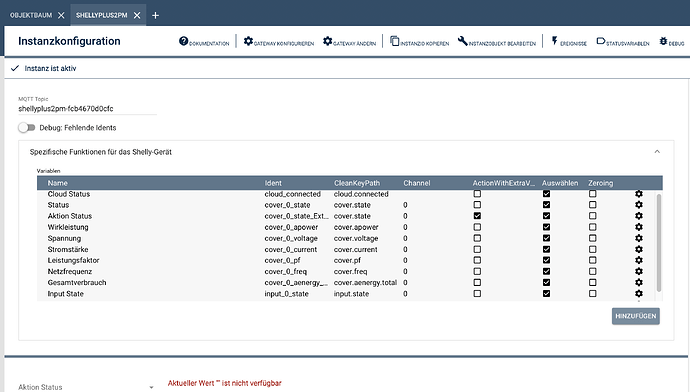
Task: Sort by the Channel column header
Action: tap(417, 183)
